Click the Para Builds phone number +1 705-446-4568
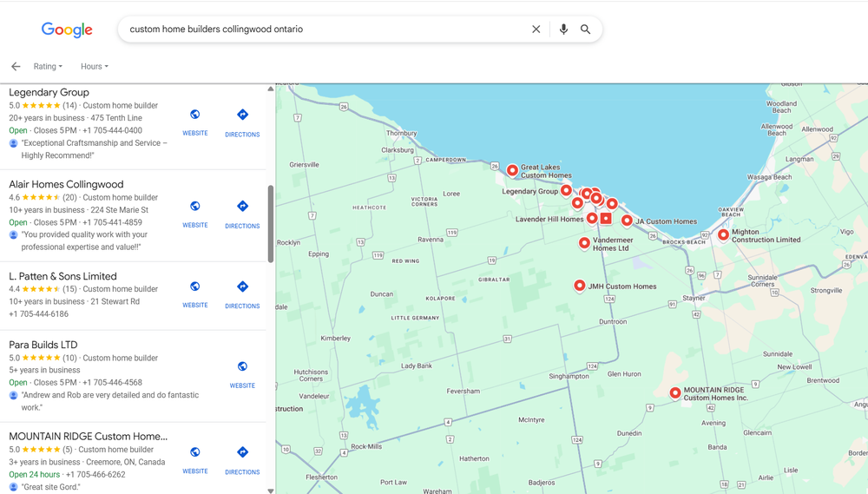 tap(112, 383)
